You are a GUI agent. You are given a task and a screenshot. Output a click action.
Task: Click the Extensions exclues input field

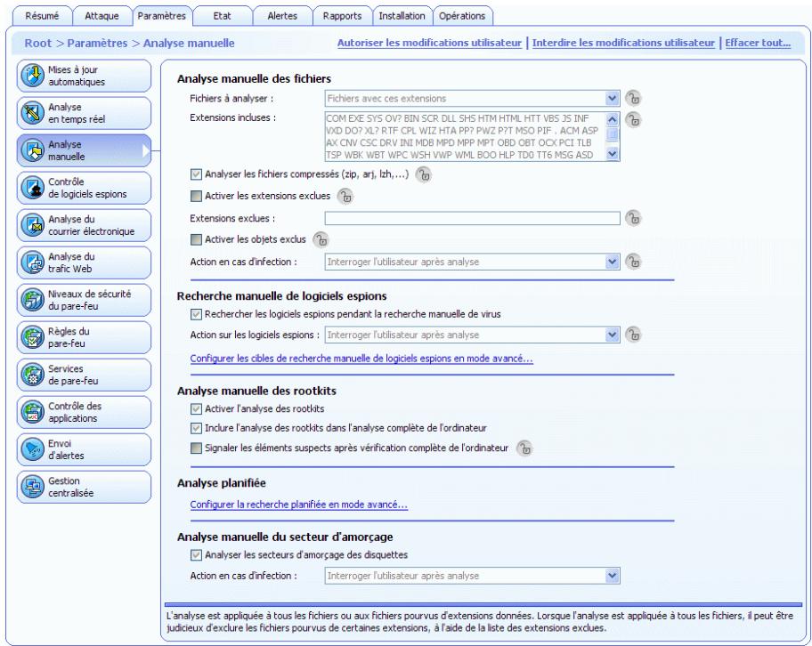point(472,218)
